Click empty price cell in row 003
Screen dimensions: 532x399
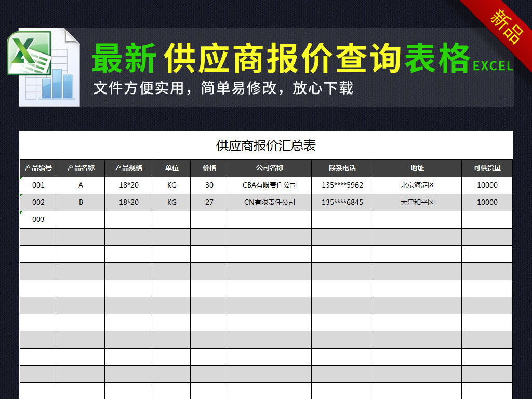point(209,220)
